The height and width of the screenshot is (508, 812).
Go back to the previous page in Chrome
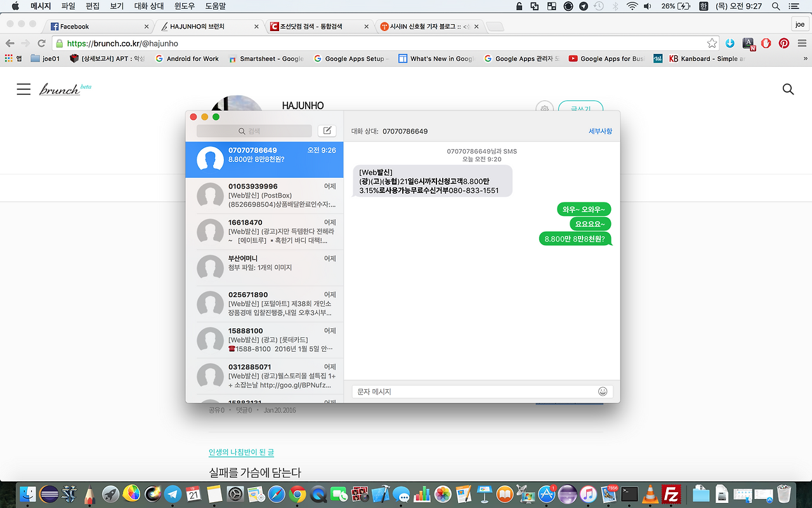10,43
